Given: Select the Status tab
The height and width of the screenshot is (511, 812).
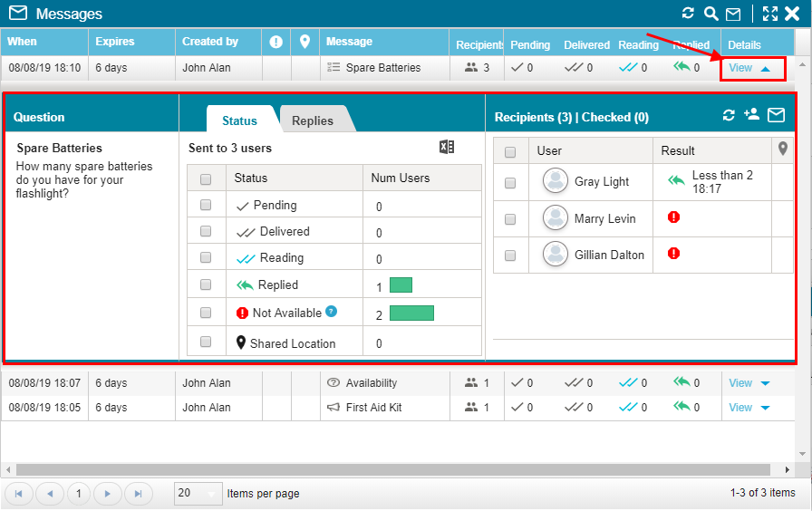Looking at the screenshot, I should [x=239, y=121].
